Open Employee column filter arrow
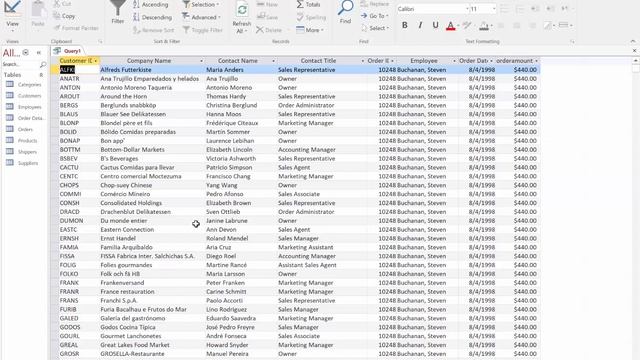The height and width of the screenshot is (360, 640). coord(454,61)
